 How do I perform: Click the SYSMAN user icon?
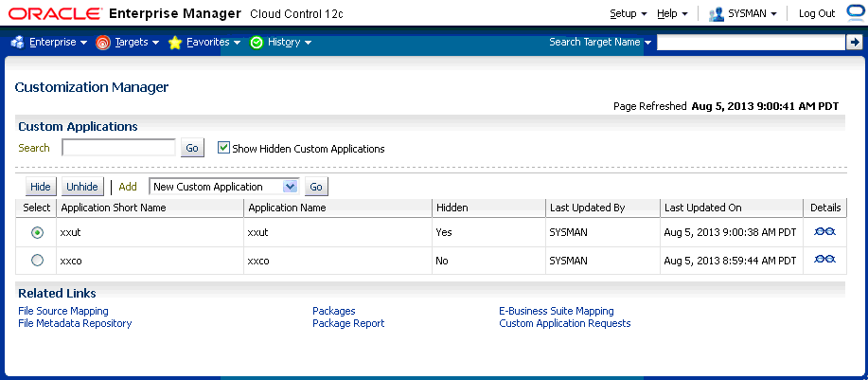click(717, 14)
